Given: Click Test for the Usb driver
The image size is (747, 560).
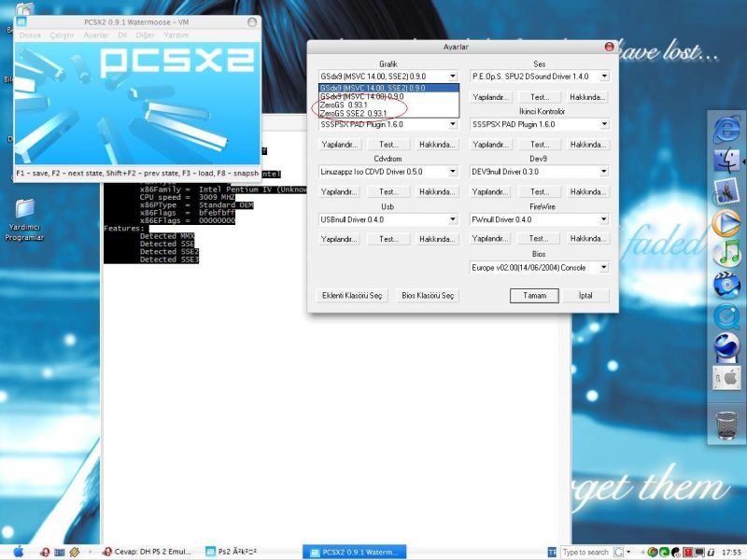Looking at the screenshot, I should (388, 239).
